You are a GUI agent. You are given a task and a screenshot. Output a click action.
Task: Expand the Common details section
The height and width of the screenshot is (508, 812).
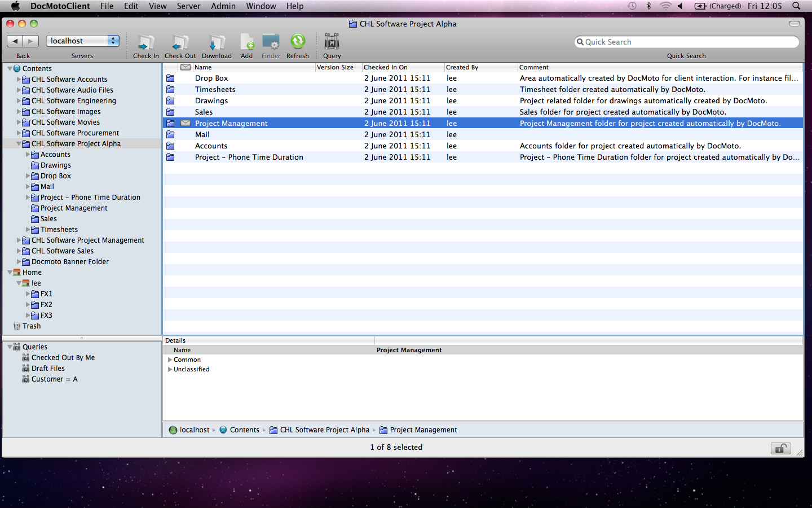tap(170, 360)
